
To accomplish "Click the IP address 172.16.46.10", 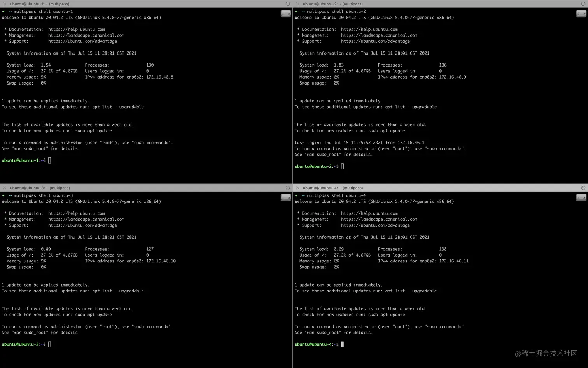I will point(161,261).
